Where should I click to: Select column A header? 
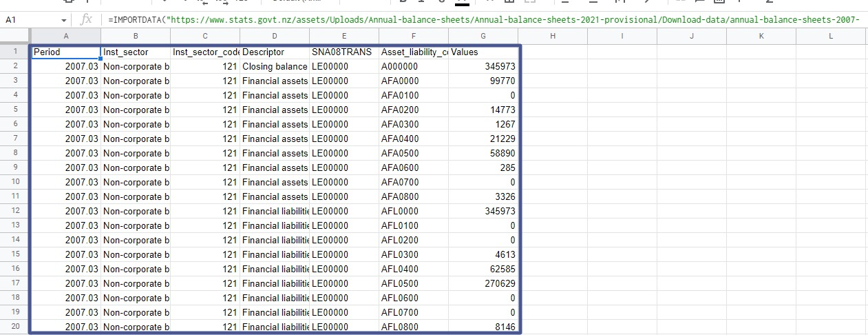tap(65, 36)
